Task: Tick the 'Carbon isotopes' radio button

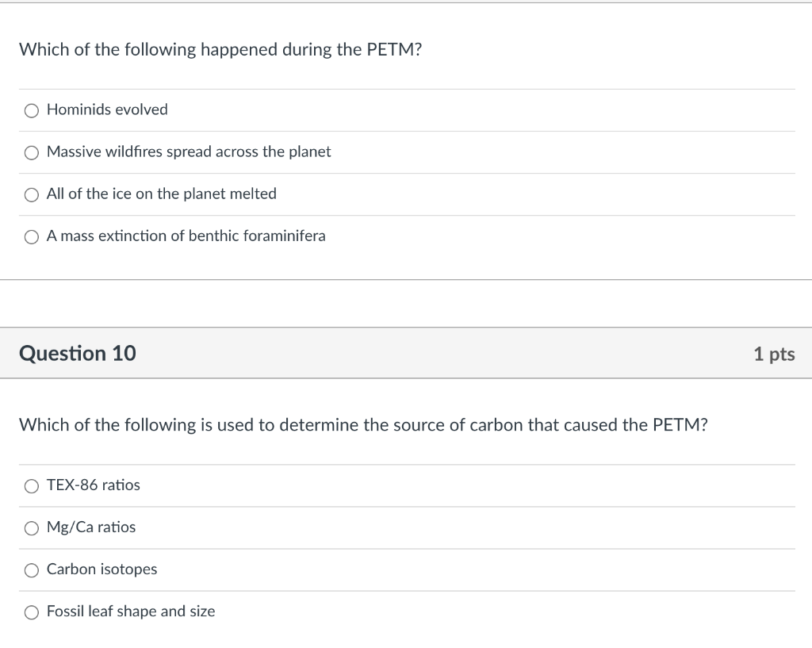Action: click(32, 569)
